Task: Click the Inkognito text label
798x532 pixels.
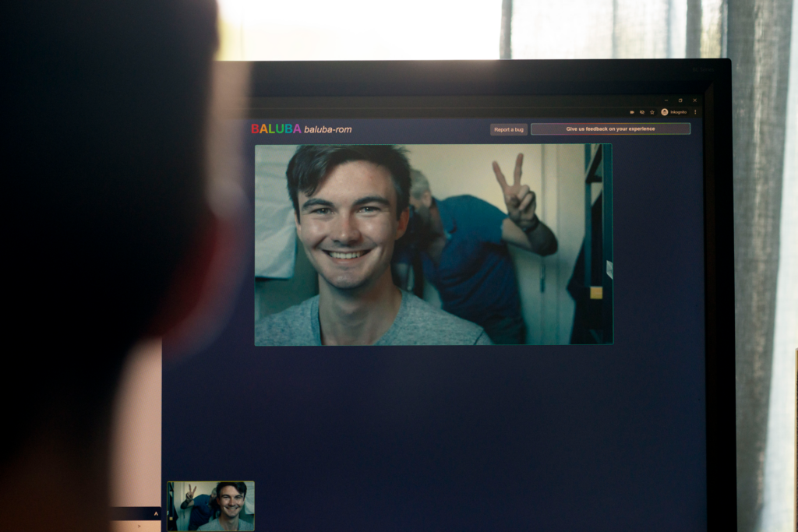Action: click(x=679, y=112)
